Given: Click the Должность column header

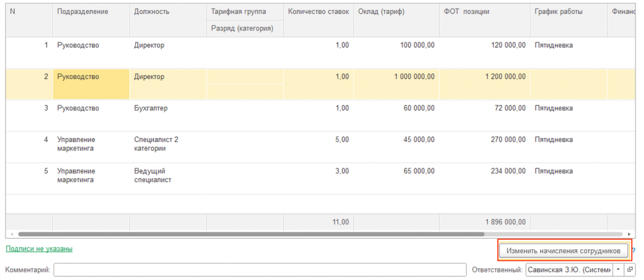Looking at the screenshot, I should pyautogui.click(x=168, y=20).
